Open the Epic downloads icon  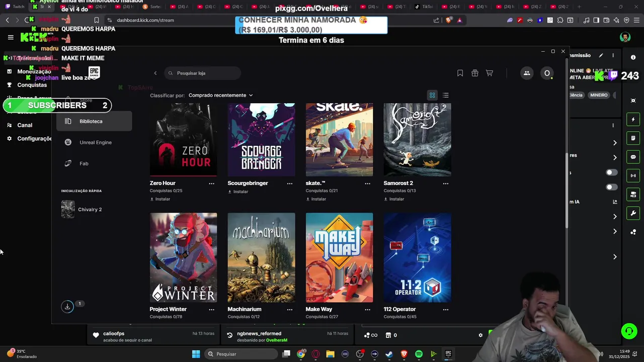click(x=67, y=307)
